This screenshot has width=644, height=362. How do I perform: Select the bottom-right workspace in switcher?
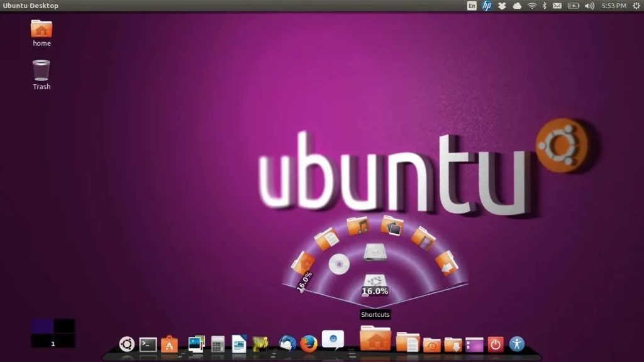(x=64, y=340)
